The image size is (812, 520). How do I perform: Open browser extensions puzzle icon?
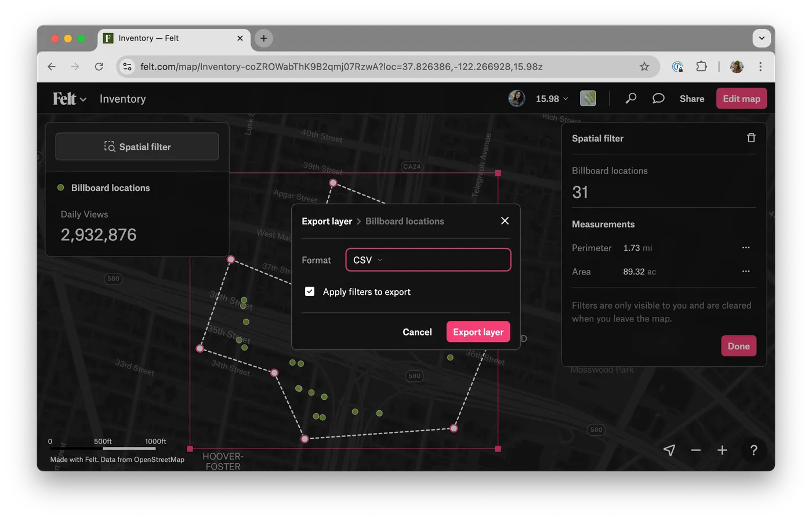coord(701,67)
